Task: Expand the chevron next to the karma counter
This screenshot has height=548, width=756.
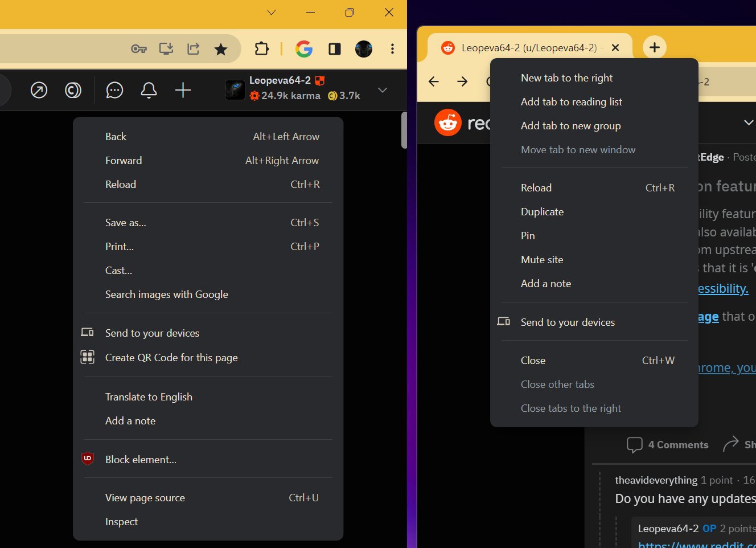Action: click(x=382, y=90)
